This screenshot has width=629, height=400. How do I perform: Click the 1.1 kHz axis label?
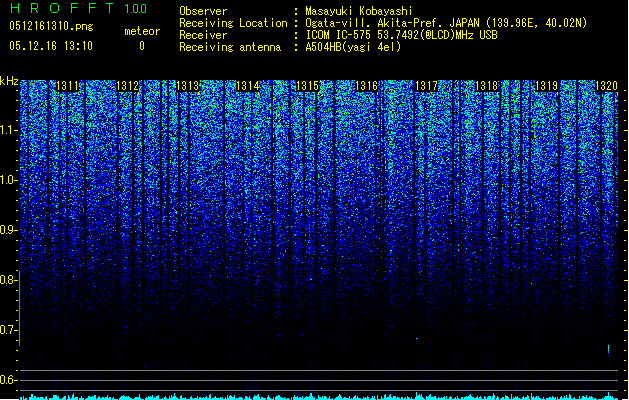[x=8, y=130]
